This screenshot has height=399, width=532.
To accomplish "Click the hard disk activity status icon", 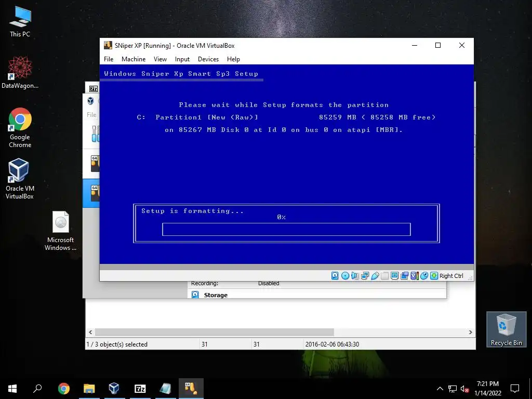I will (335, 275).
